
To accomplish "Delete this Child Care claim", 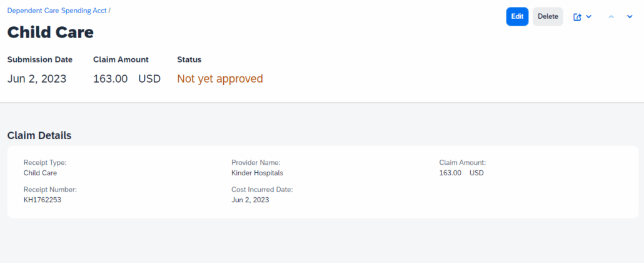I will (x=548, y=17).
